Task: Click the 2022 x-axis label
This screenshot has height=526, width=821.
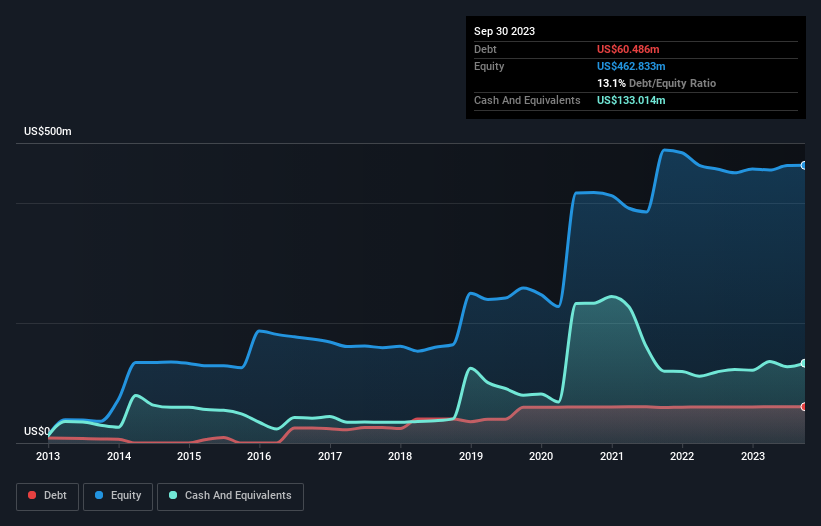Action: tap(682, 456)
